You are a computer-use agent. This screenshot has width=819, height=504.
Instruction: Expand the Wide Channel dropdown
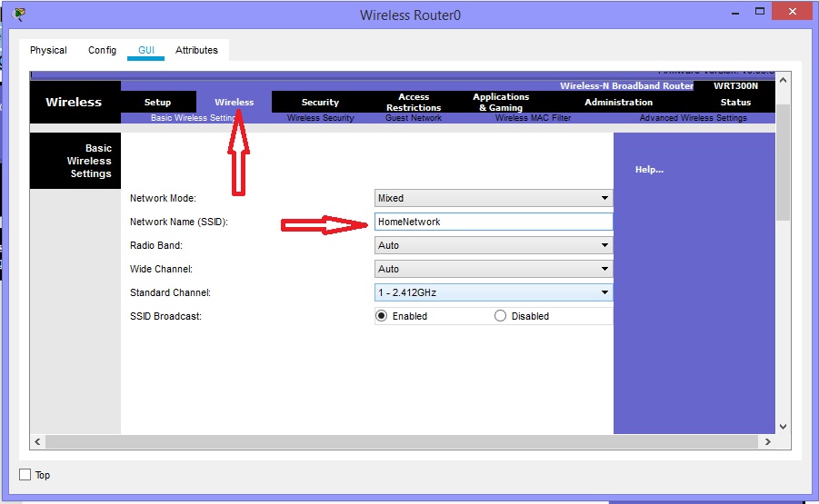[494, 269]
